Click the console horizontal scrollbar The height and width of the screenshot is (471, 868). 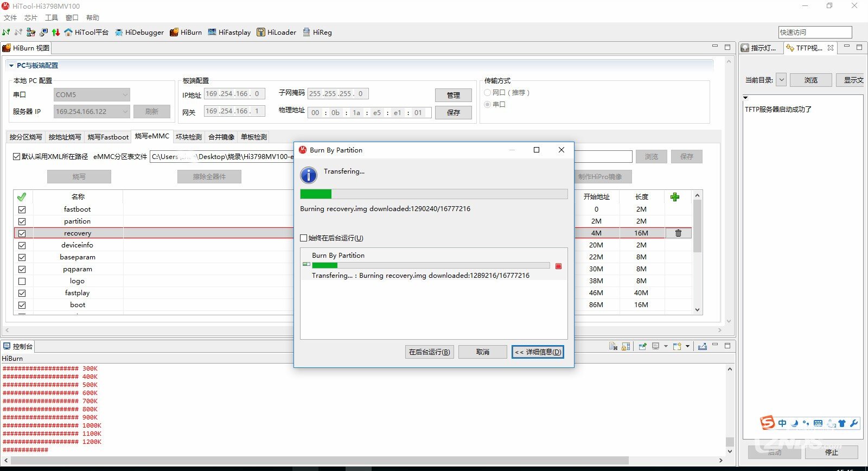(x=363, y=460)
